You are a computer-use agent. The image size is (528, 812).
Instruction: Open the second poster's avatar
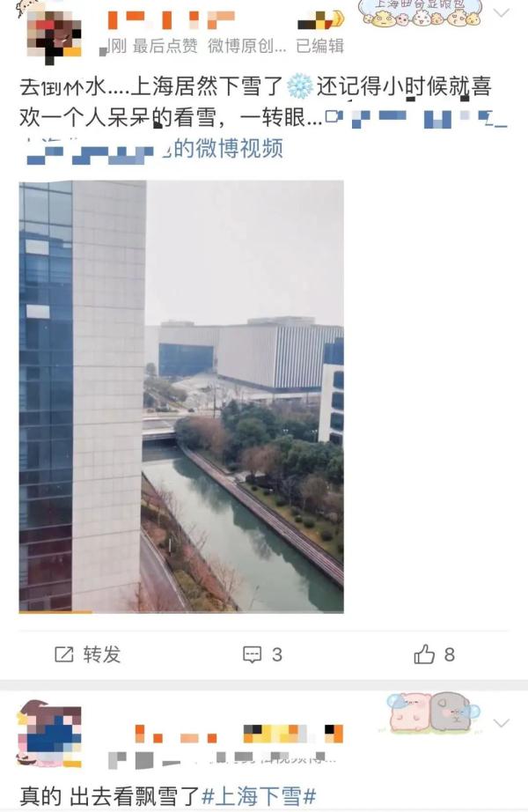(50, 734)
